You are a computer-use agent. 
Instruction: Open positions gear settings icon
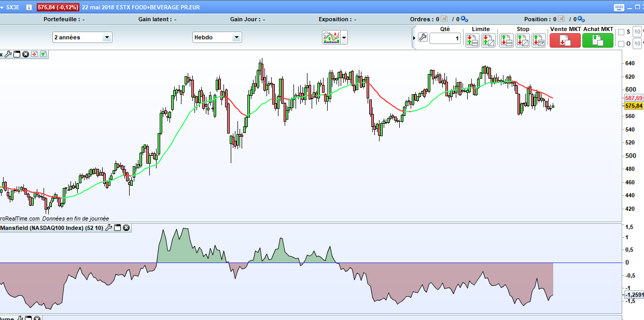[x=581, y=19]
